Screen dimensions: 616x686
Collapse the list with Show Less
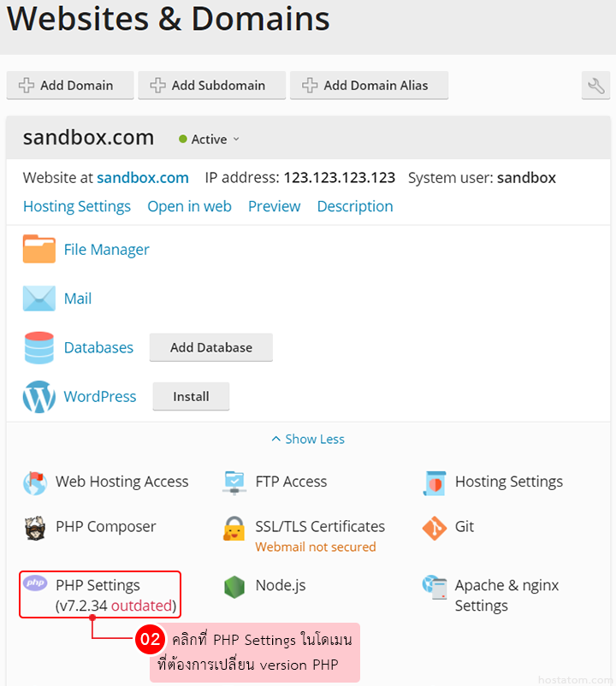[x=308, y=439]
